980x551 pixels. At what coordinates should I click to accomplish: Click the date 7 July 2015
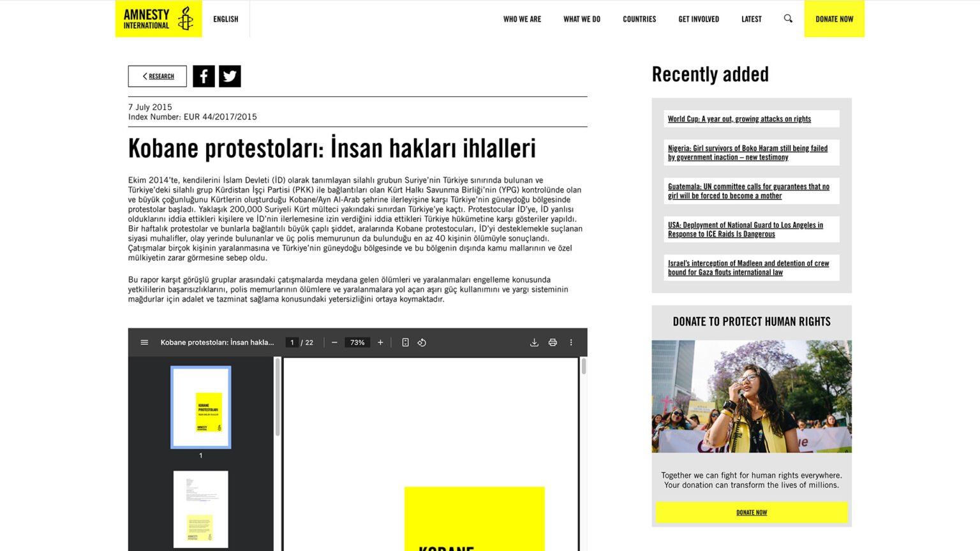(150, 107)
